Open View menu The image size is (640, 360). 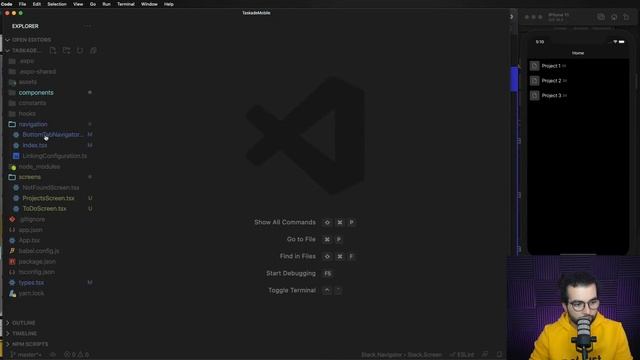click(x=78, y=4)
